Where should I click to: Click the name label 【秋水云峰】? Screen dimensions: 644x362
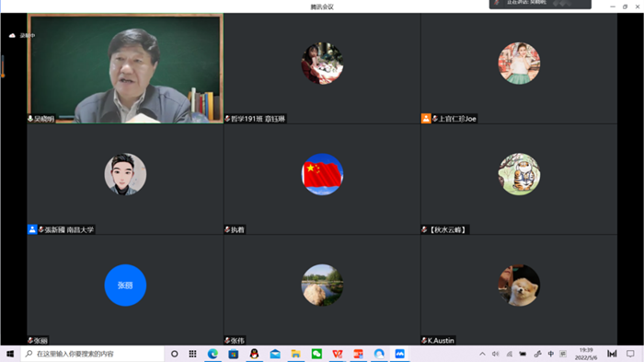click(x=448, y=229)
